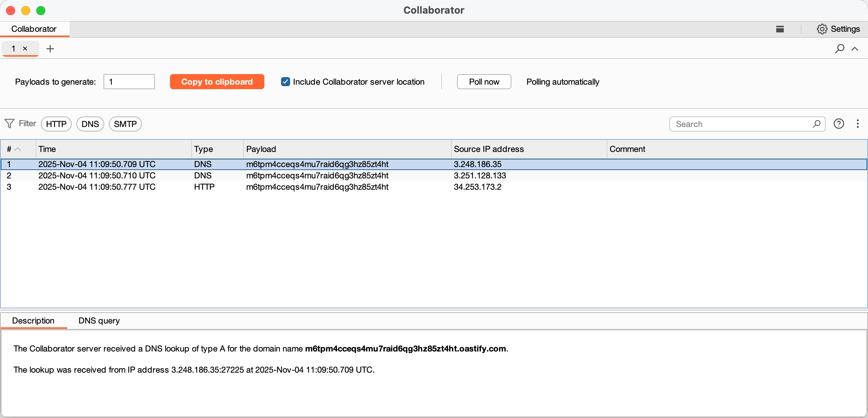Image resolution: width=868 pixels, height=418 pixels.
Task: Collapse the panel using the chevron-up arrow
Action: pos(855,49)
